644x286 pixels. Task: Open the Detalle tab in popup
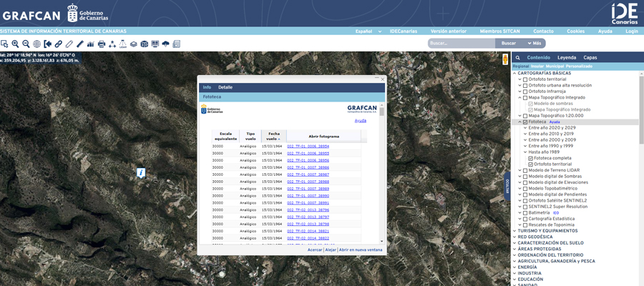pyautogui.click(x=225, y=87)
